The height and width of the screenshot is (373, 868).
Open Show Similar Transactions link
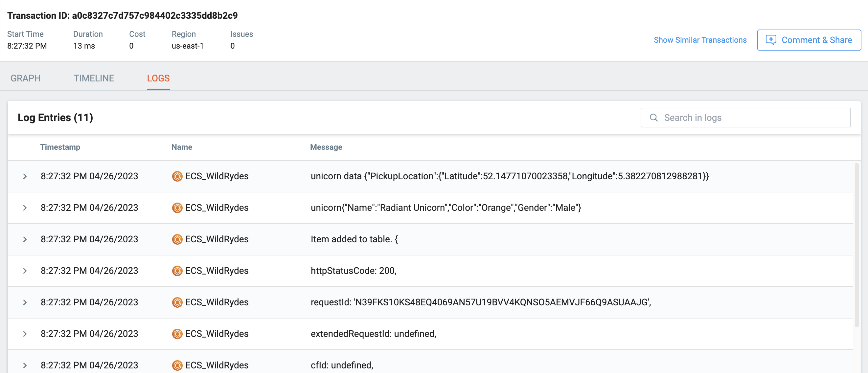(700, 40)
